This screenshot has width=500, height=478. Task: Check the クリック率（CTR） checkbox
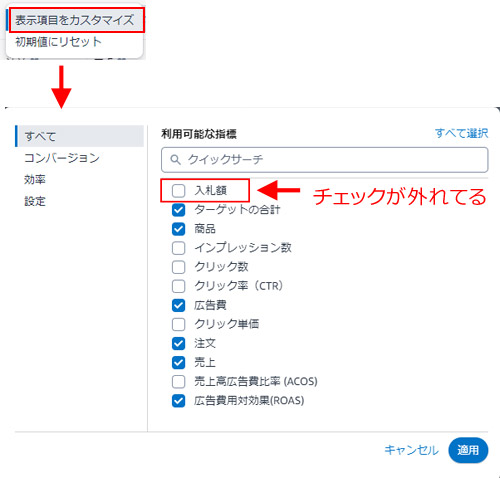click(179, 286)
